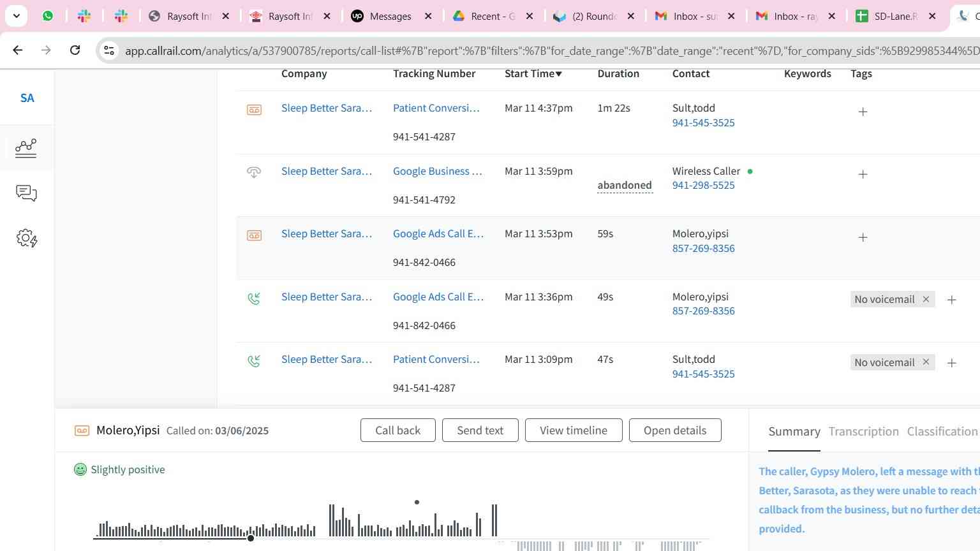Click the Open details button
The height and width of the screenshot is (551, 980).
pos(675,430)
